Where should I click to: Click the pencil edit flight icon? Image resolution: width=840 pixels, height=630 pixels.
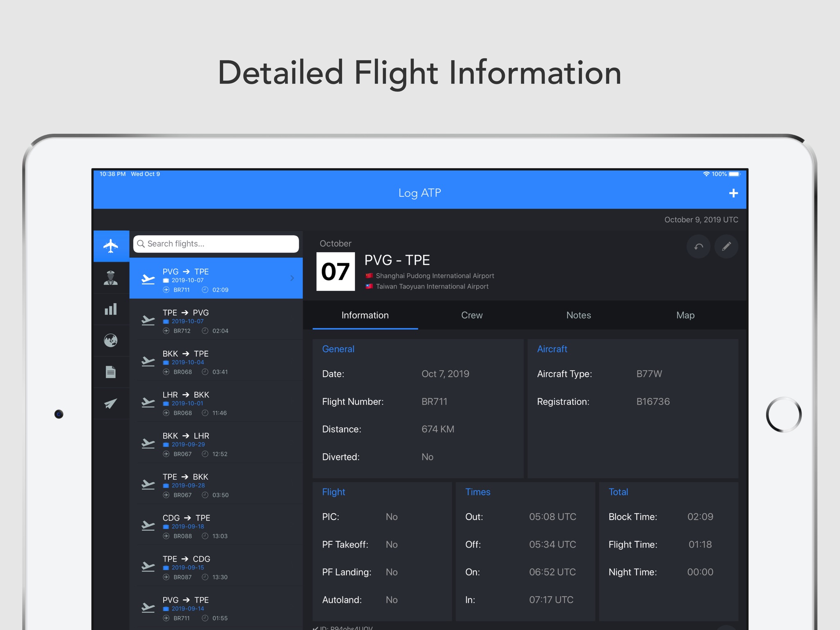point(726,247)
